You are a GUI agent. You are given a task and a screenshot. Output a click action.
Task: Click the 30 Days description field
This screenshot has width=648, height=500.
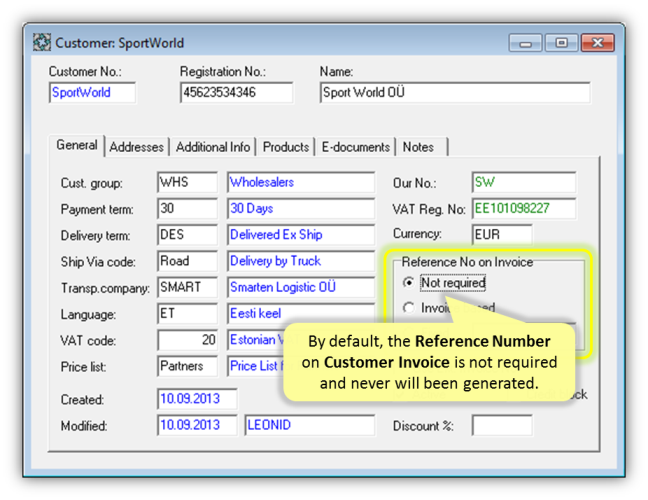point(301,208)
